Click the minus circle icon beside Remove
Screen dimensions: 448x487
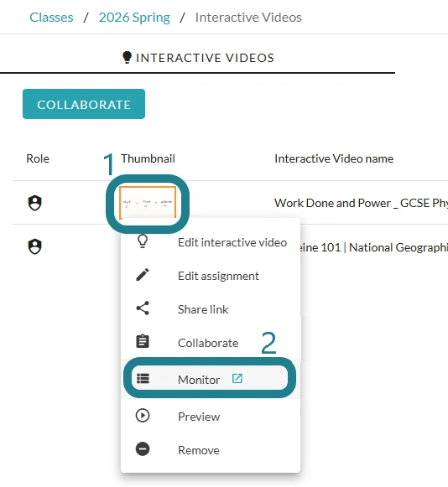tap(143, 449)
